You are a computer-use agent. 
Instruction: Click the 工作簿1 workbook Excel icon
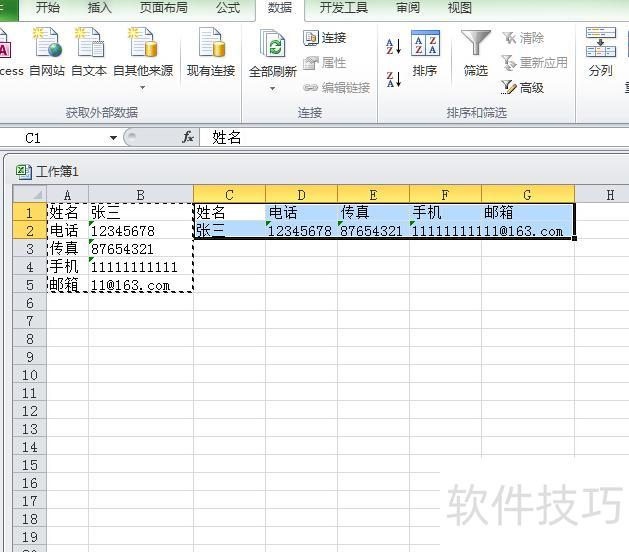click(x=24, y=171)
